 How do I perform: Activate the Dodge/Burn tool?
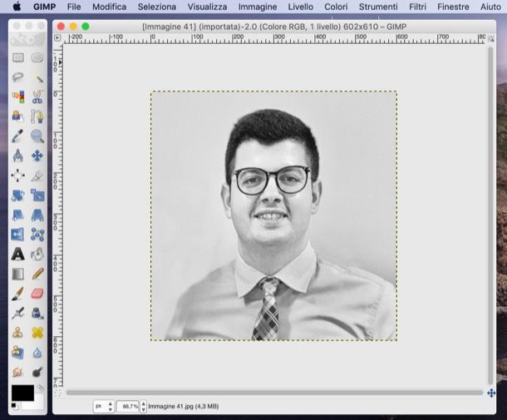click(37, 372)
